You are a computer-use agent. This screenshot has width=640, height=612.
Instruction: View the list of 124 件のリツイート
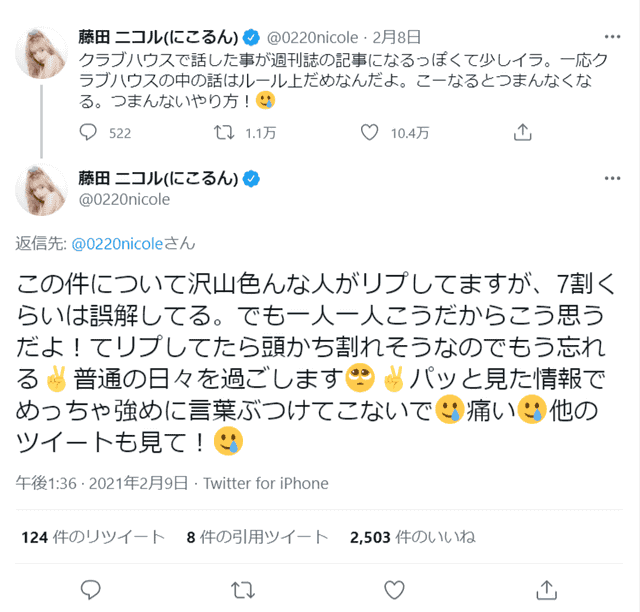tap(93, 537)
